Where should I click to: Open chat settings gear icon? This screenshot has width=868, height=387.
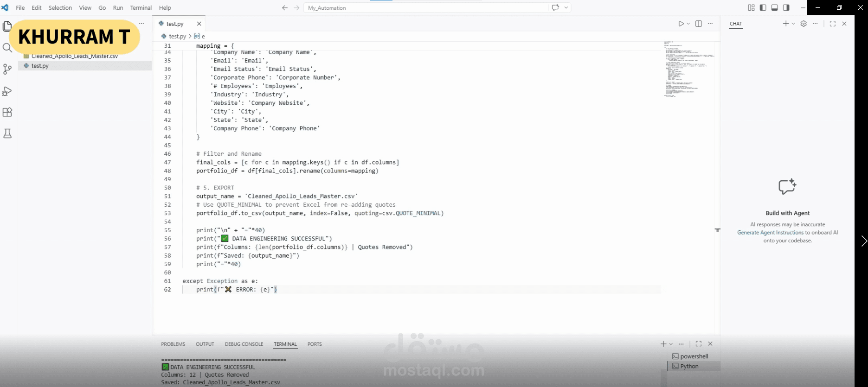(804, 24)
